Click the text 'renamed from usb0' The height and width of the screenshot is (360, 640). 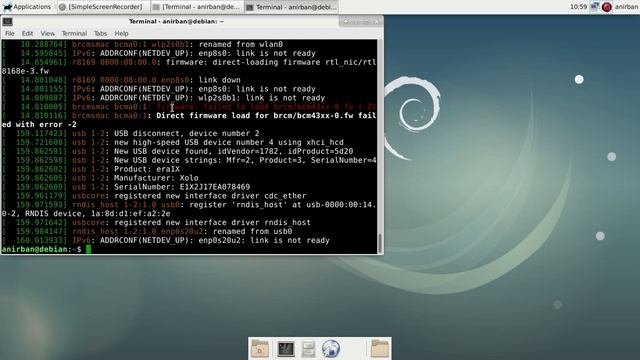(252, 231)
